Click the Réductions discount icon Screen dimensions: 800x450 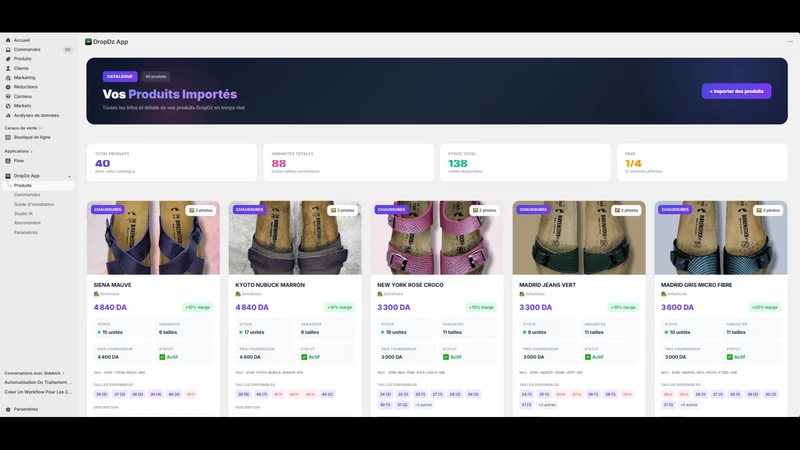8,87
